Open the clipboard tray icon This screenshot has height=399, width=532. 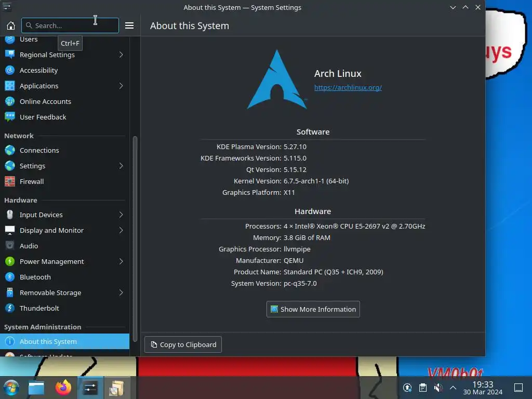pyautogui.click(x=423, y=388)
